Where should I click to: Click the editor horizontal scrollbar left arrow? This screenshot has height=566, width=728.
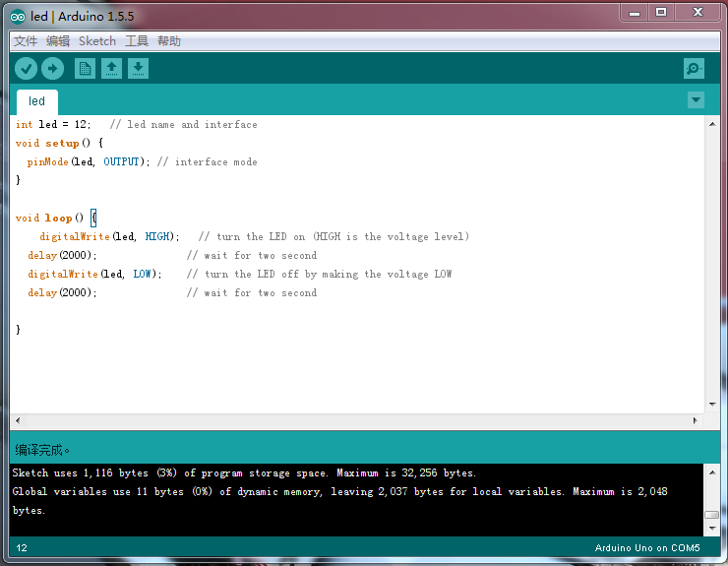18,420
